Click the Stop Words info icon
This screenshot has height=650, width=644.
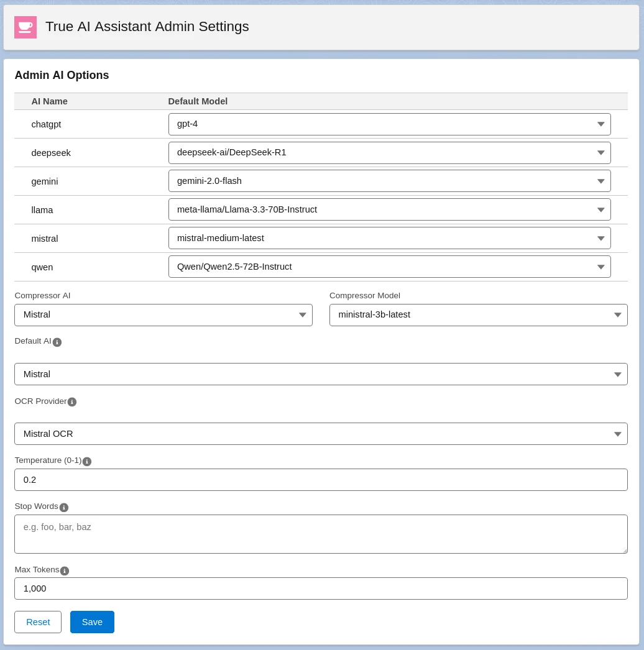click(64, 508)
